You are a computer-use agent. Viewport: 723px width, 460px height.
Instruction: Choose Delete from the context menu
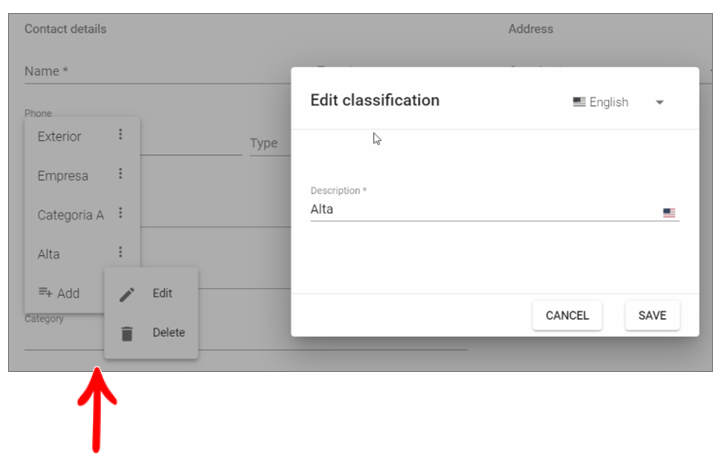click(168, 332)
